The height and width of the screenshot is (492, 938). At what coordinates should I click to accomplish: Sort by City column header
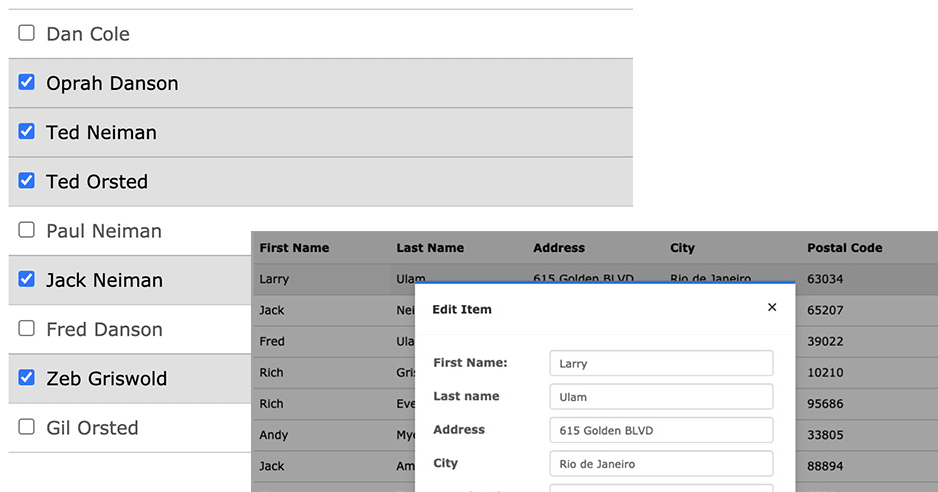click(682, 248)
